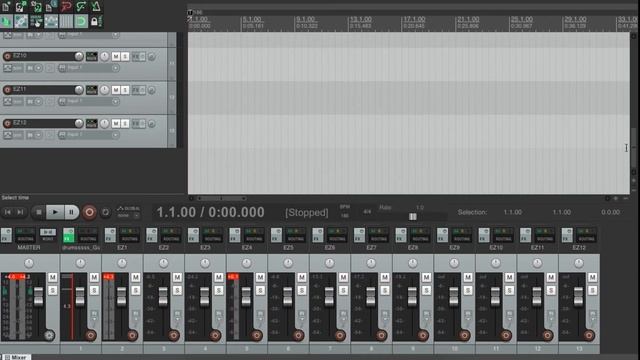Solo EZ1 in the mixer
Viewport: 640px width, 360px height.
[136, 291]
